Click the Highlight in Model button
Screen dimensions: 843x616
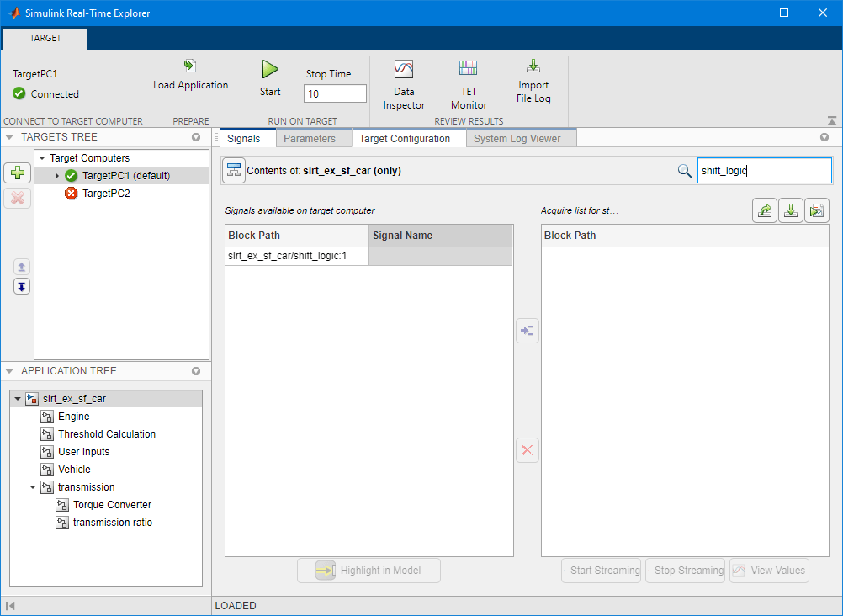tap(368, 571)
